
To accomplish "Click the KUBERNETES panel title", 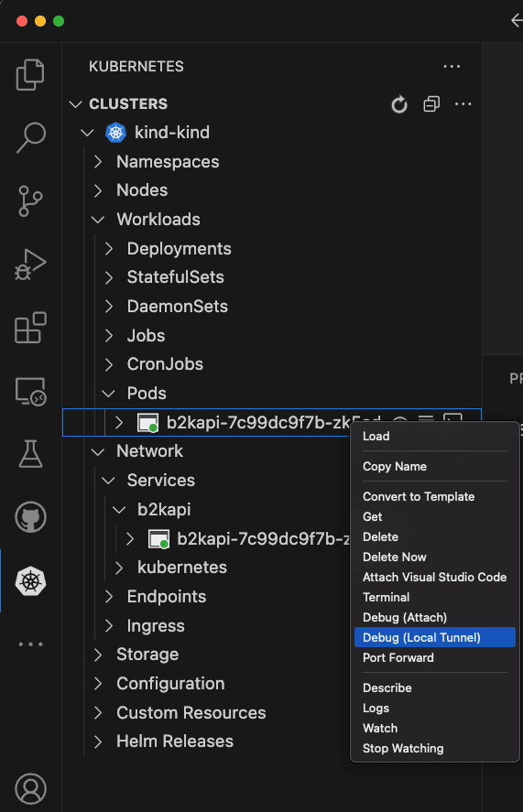I will pos(136,66).
